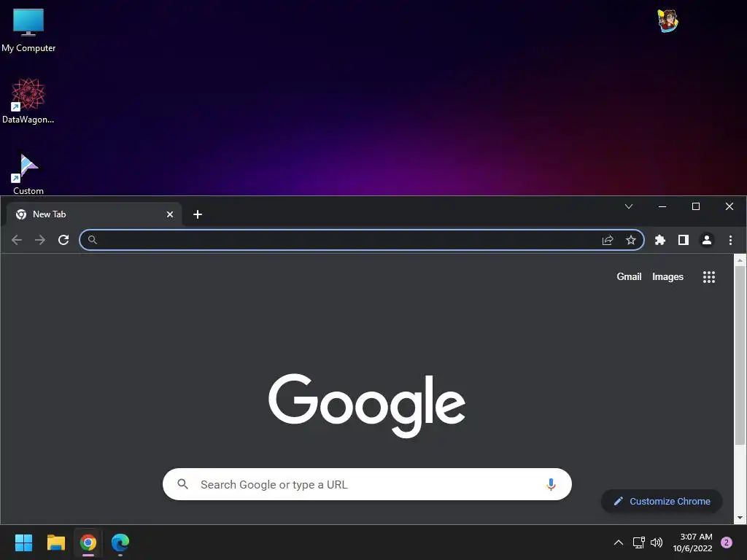The image size is (747, 560).
Task: Close the New Tab tab
Action: click(169, 214)
